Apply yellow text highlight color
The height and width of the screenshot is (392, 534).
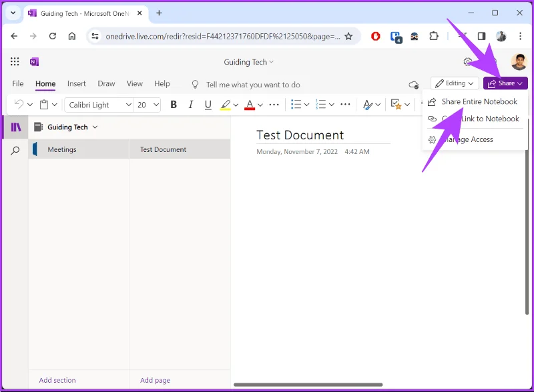[225, 105]
